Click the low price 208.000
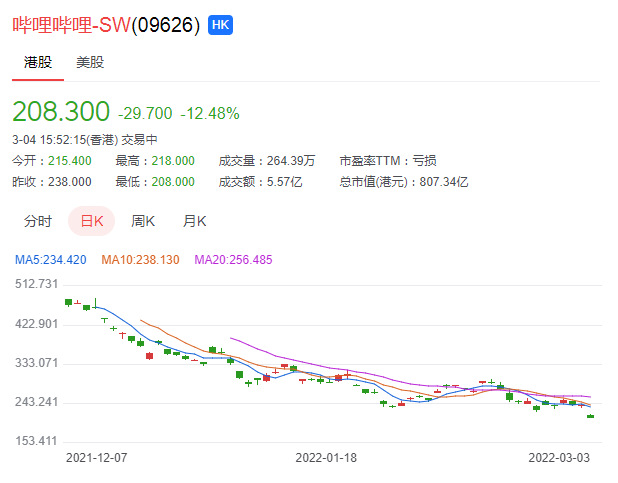 pyautogui.click(x=173, y=182)
